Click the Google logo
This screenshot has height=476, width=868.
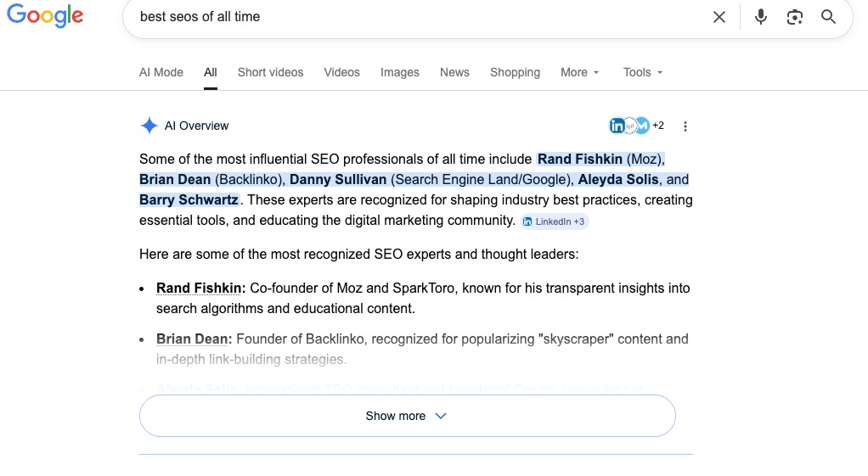coord(45,17)
